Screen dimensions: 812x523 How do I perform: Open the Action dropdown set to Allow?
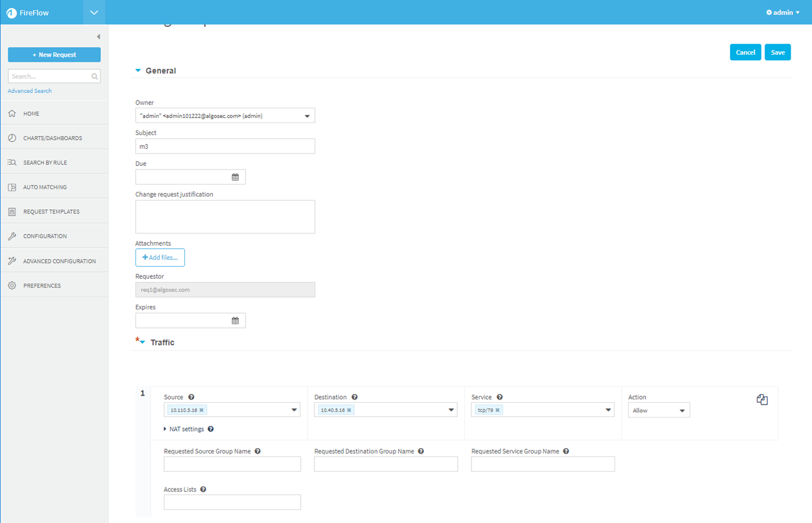coord(659,411)
